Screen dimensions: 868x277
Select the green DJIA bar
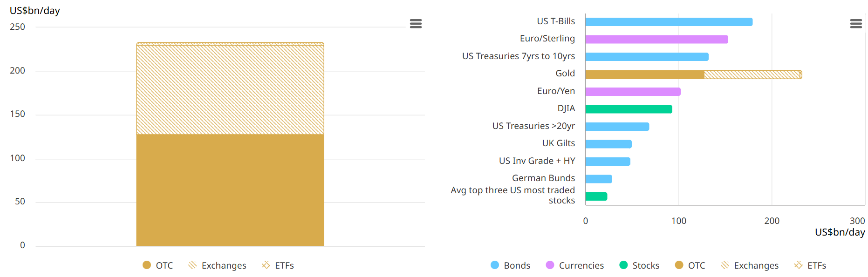coord(629,109)
